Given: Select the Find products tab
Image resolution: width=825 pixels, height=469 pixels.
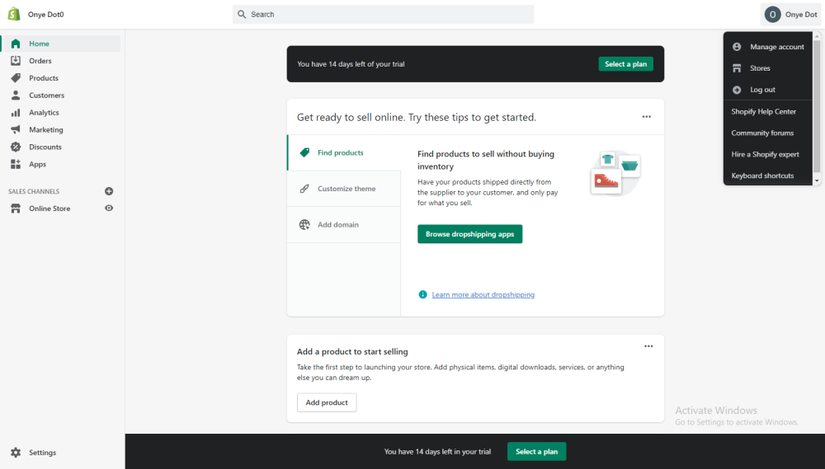Looking at the screenshot, I should pos(344,153).
